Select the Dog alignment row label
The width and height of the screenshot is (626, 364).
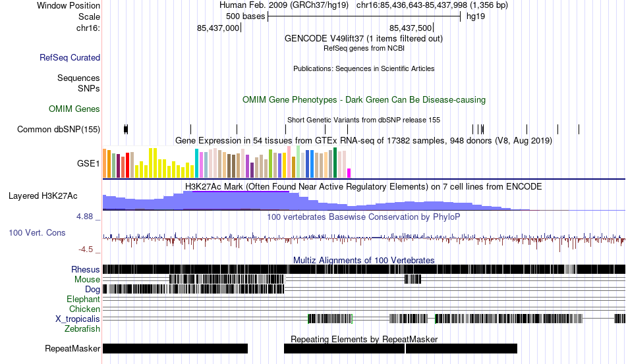pyautogui.click(x=92, y=290)
